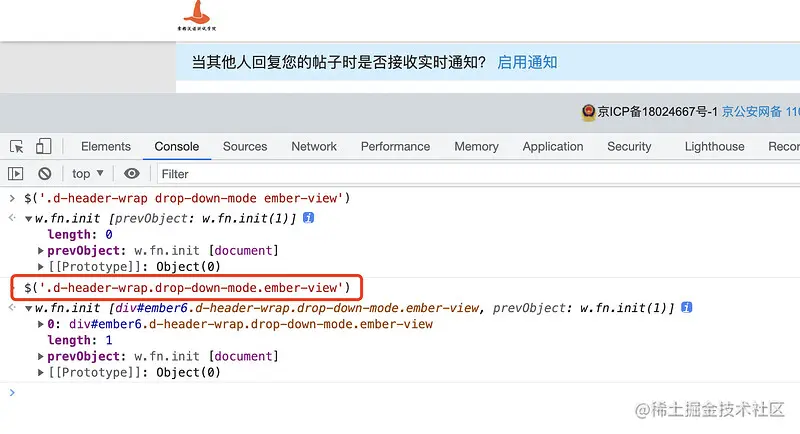Expand prevObject under length: 0
The width and height of the screenshot is (800, 434).
click(x=40, y=250)
